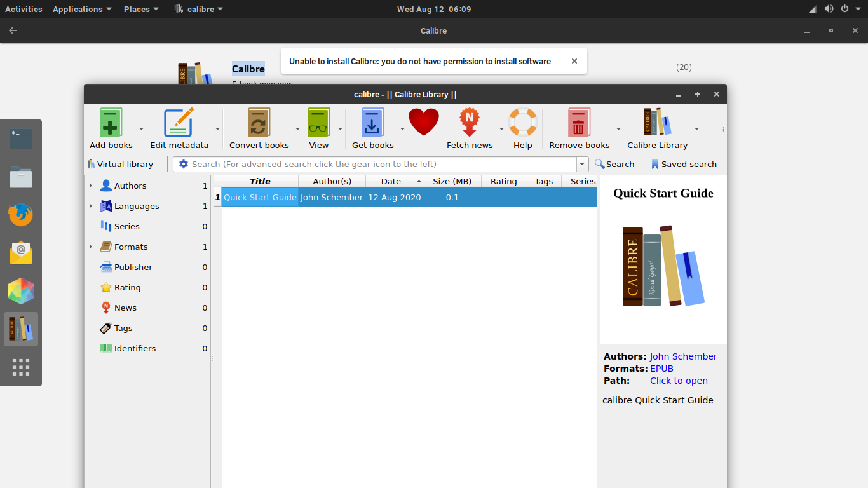Expand the Remove books dropdown arrow

[618, 129]
